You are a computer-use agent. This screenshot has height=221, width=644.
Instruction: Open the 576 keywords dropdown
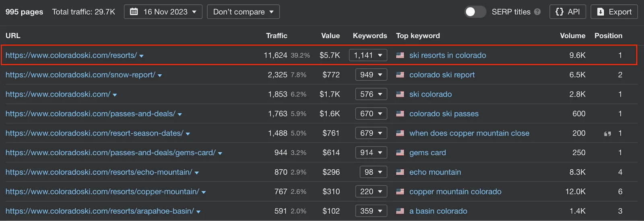[371, 94]
